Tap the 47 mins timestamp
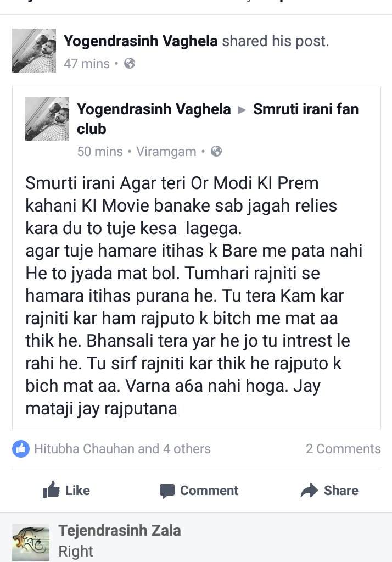392x562 pixels. point(87,63)
